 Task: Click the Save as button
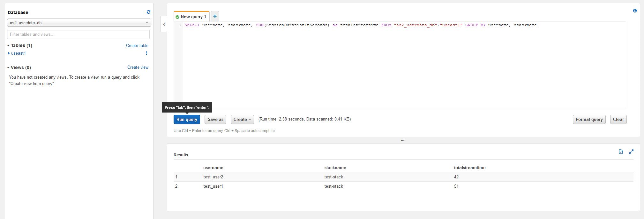[x=215, y=119]
